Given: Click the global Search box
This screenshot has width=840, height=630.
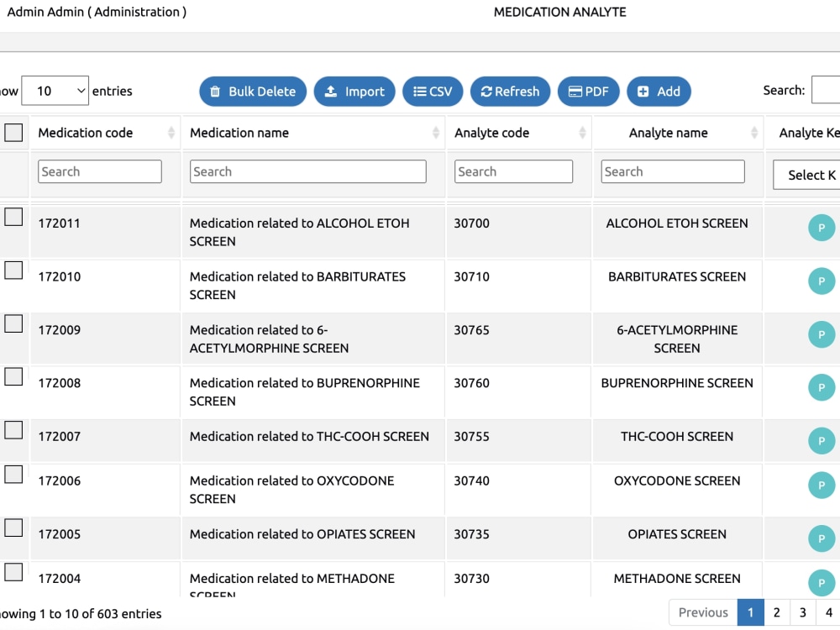Looking at the screenshot, I should 826,90.
